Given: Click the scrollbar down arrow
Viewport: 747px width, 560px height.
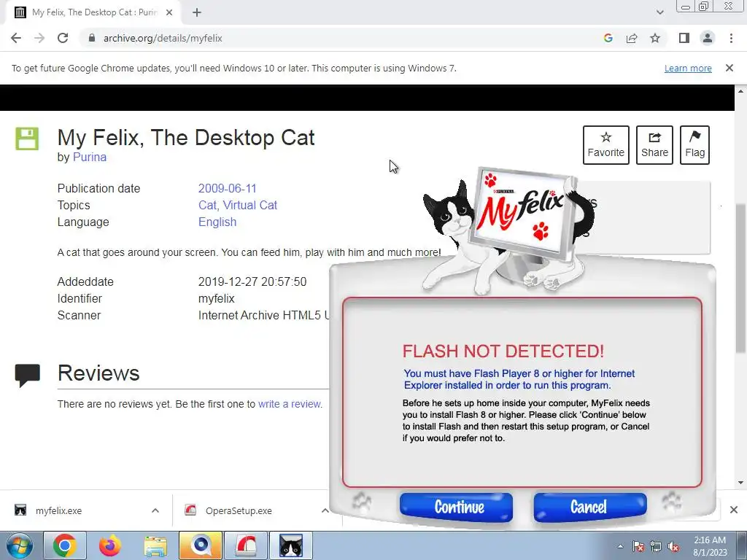Looking at the screenshot, I should click(x=740, y=483).
